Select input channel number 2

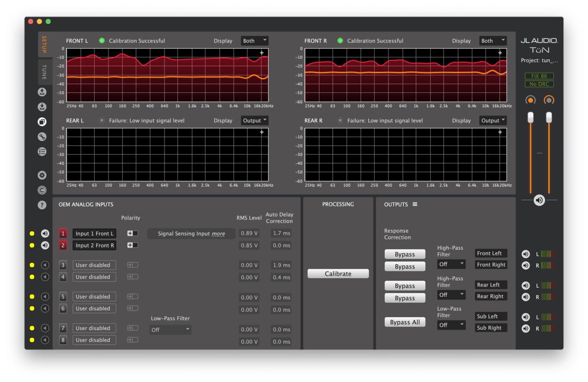[x=63, y=245]
